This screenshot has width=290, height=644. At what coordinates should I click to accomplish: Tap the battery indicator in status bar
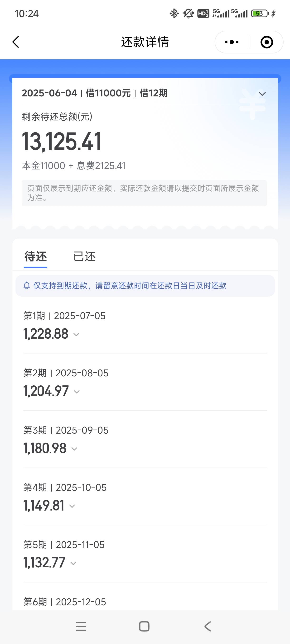click(x=260, y=14)
